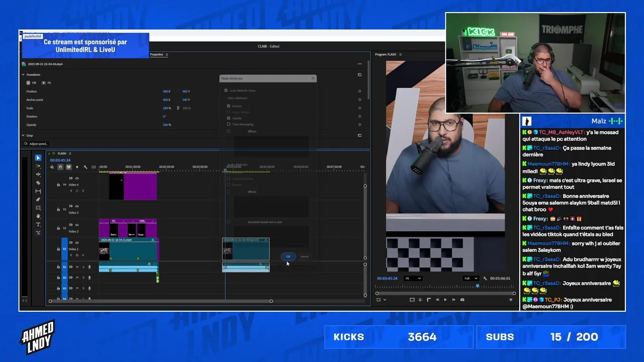Viewport: 644px width, 362px height.
Task: Toggle nest sequence insert mode icon
Action: point(52,167)
